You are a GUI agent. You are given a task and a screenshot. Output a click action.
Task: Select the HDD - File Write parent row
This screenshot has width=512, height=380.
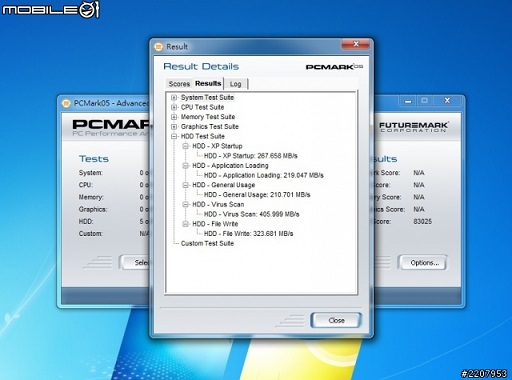click(215, 224)
